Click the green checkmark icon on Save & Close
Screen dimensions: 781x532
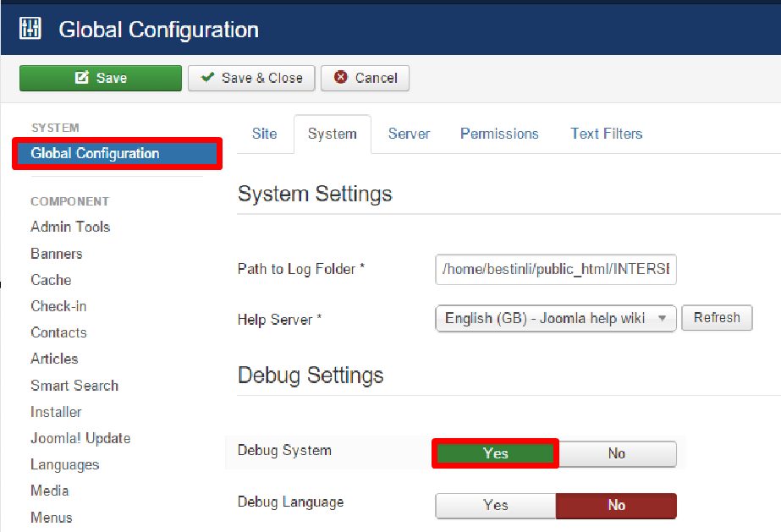(x=207, y=77)
